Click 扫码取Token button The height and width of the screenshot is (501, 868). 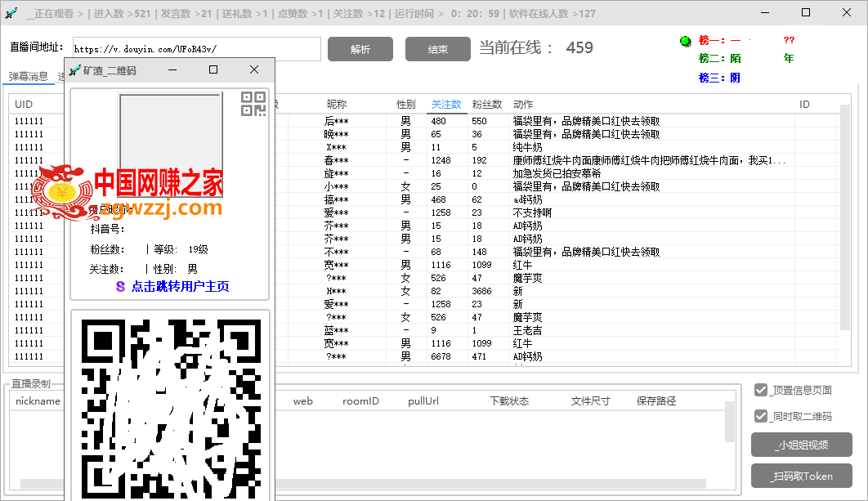pos(802,476)
